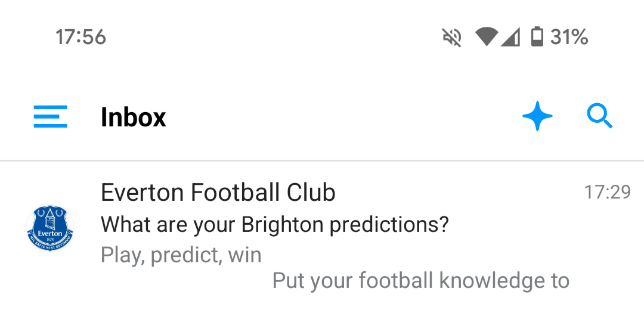Screen dimensions: 644x316
Task: Tap the Wi-Fi status icon
Action: (487, 38)
